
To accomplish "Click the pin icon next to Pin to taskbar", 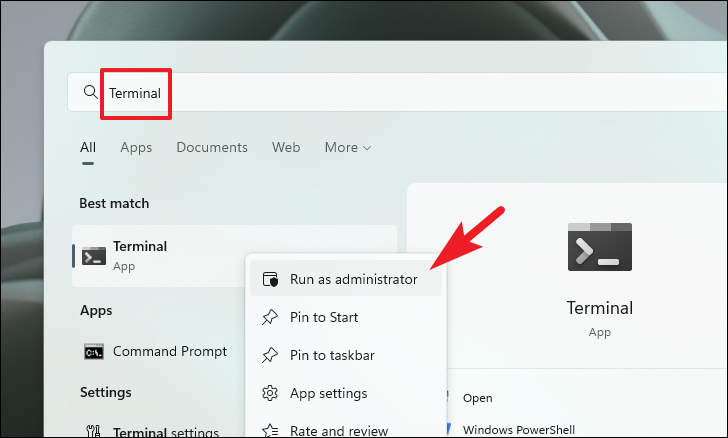I will tap(270, 355).
